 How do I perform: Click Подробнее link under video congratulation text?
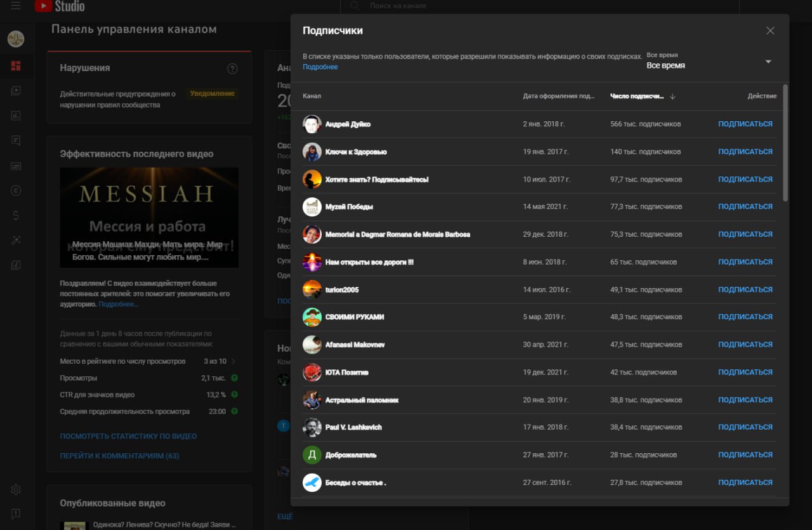(x=118, y=305)
